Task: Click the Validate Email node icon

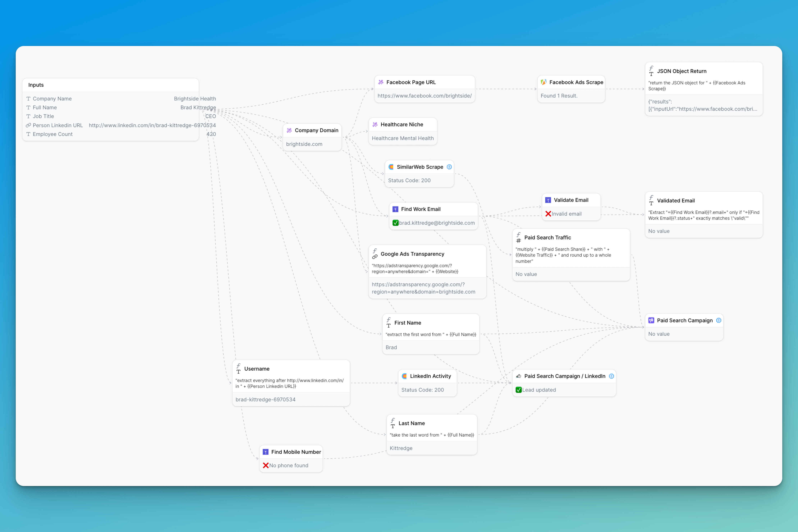Action: coord(548,200)
